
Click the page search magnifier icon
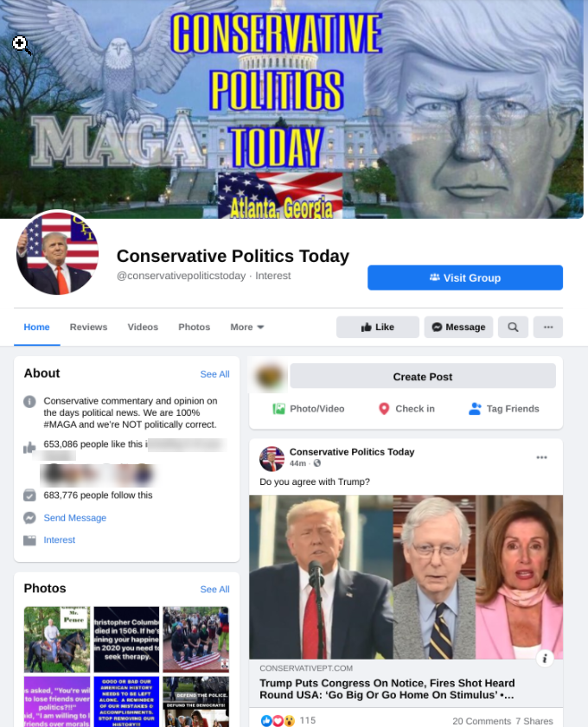[513, 327]
